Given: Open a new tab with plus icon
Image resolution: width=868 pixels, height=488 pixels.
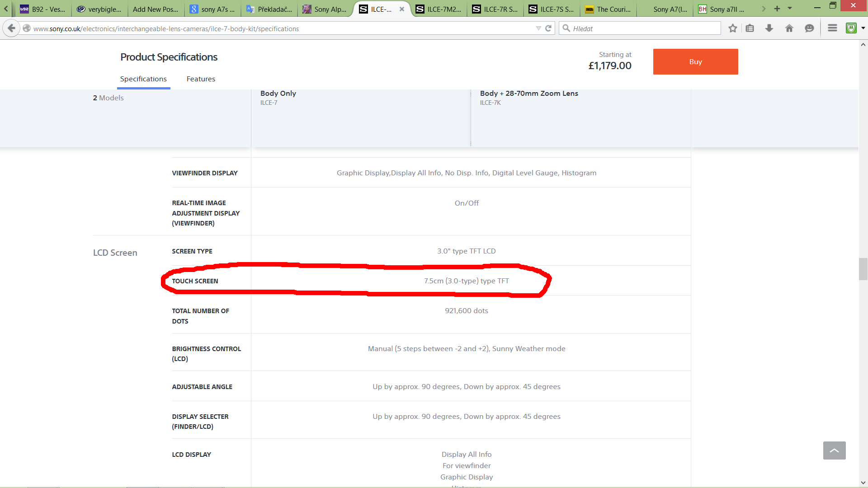Looking at the screenshot, I should (777, 9).
